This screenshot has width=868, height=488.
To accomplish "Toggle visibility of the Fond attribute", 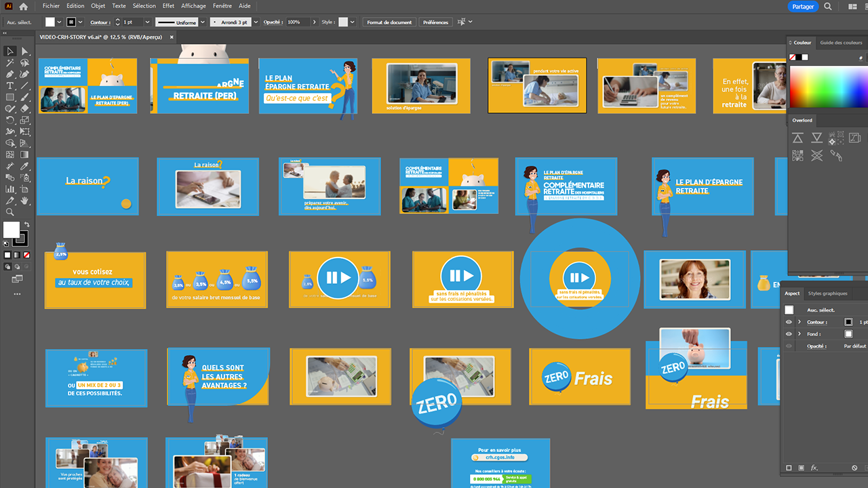I will (788, 333).
